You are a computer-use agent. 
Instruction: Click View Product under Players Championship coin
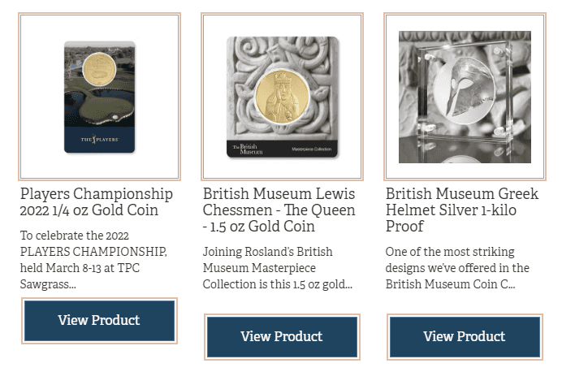pos(99,321)
